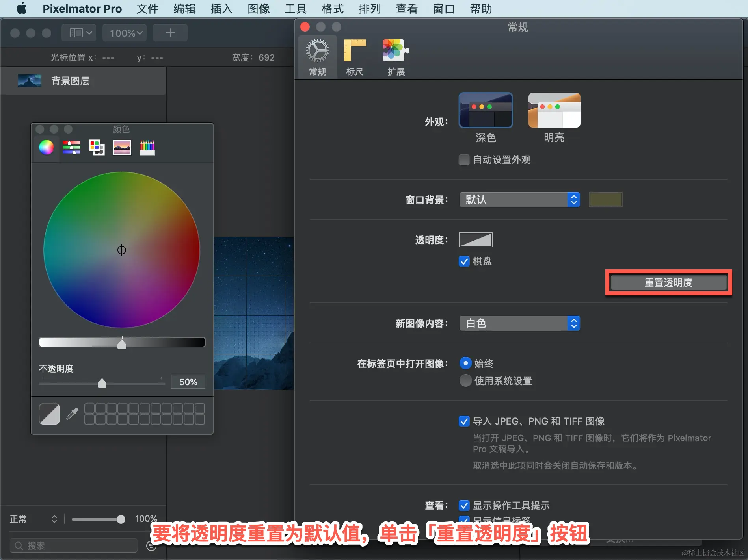Choose the 明亮 appearance thumbnail

coord(554,110)
